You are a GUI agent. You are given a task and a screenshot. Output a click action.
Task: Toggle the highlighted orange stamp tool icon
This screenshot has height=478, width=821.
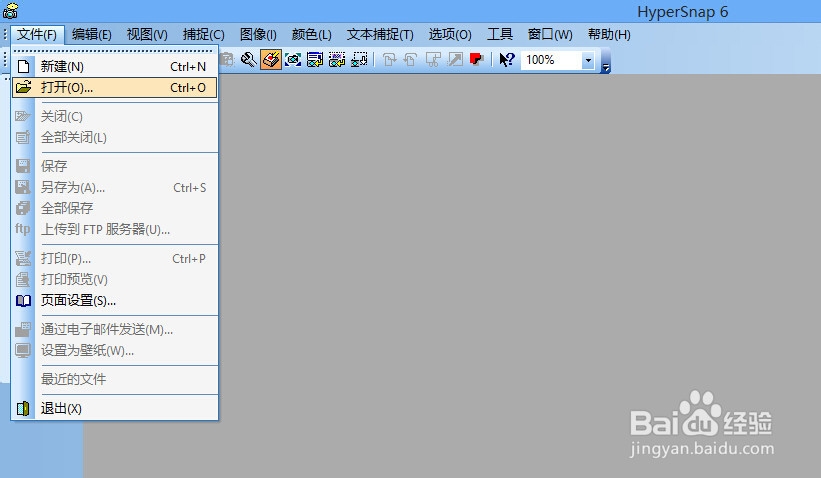tap(271, 60)
